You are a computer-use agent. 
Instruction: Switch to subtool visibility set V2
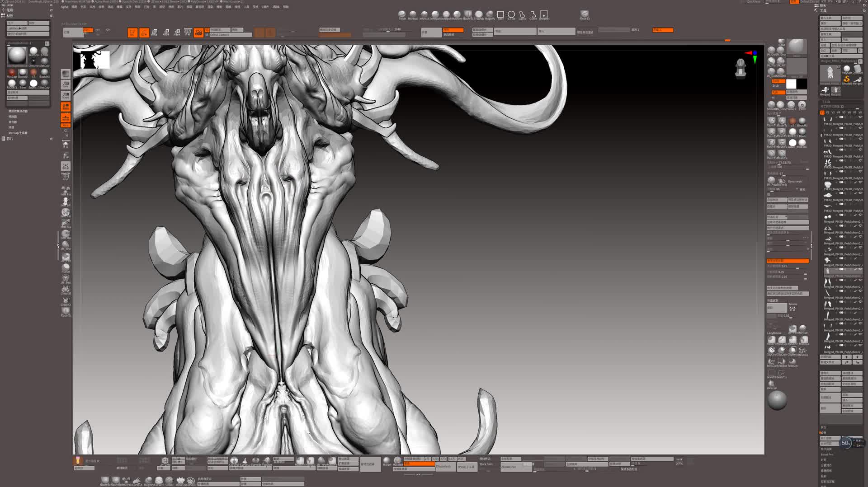click(x=827, y=112)
